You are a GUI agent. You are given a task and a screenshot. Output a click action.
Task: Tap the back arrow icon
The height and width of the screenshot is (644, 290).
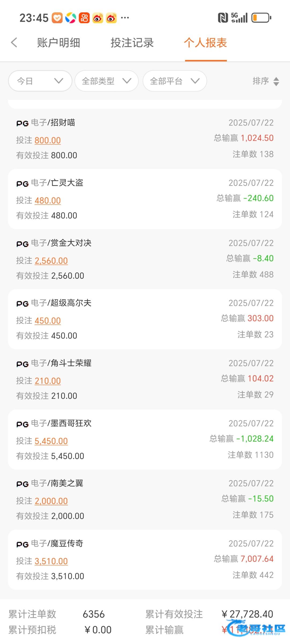(14, 43)
